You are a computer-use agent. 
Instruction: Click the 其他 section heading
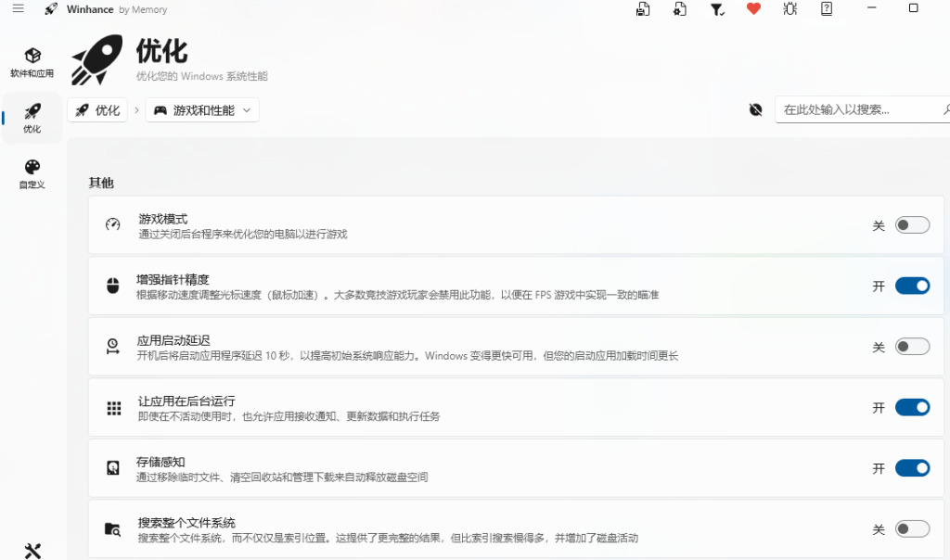tap(101, 183)
